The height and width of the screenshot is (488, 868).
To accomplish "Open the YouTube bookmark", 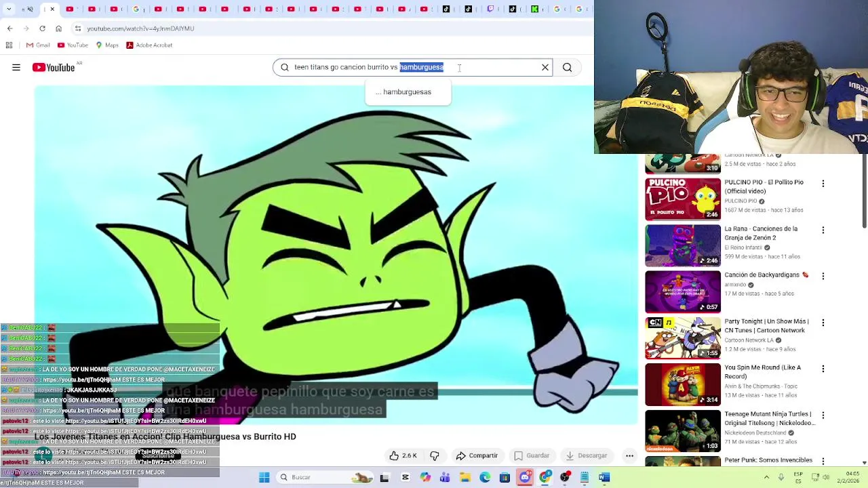I will 73,45.
